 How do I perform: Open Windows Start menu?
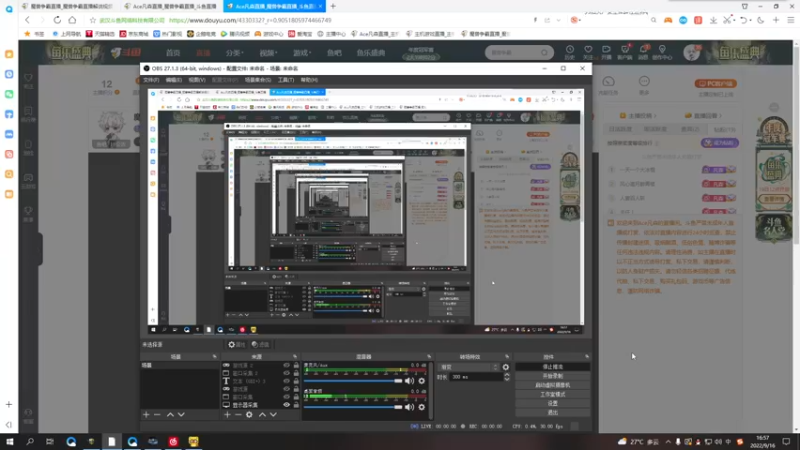(10, 441)
